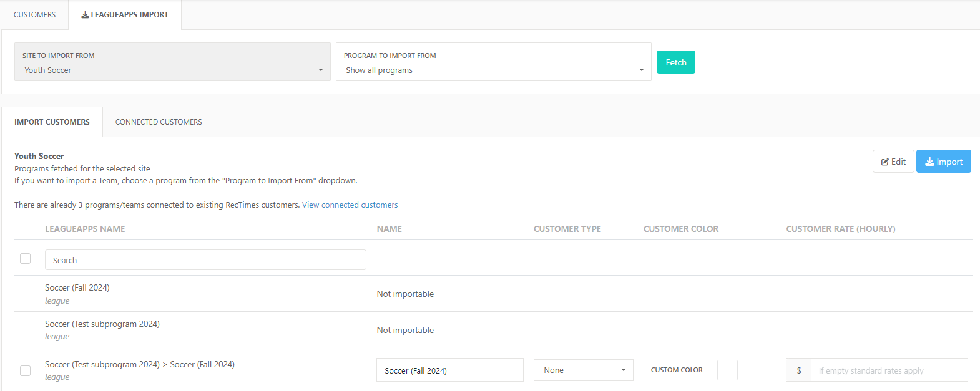Screen dimensions: 980x391
Task: Click the Fetch button
Action: (675, 62)
